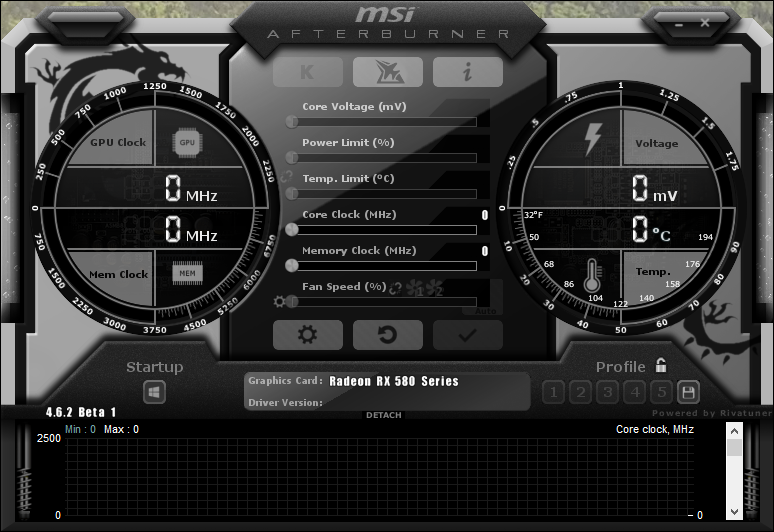Toggle the Windows startup icon
The image size is (774, 532).
(x=155, y=393)
